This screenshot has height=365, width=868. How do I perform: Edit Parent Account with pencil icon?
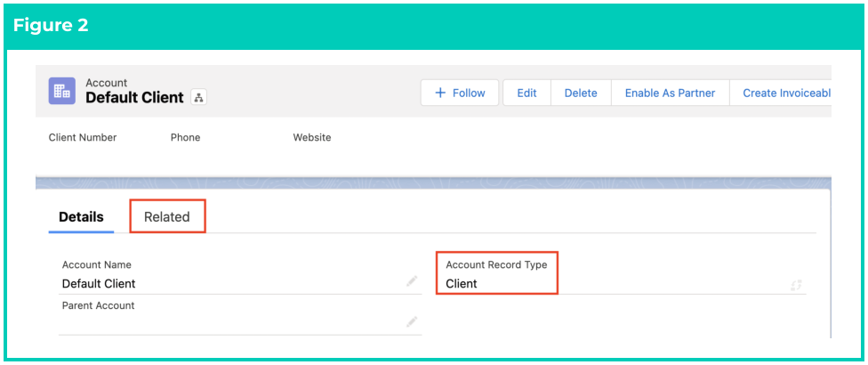pyautogui.click(x=411, y=321)
